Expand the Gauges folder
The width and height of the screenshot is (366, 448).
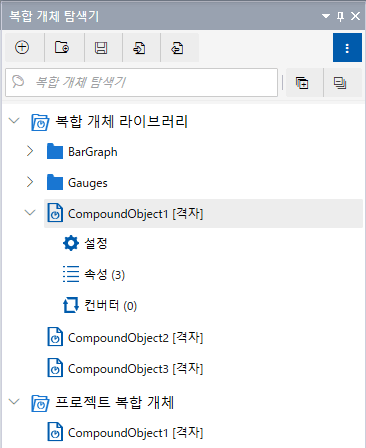coord(30,182)
